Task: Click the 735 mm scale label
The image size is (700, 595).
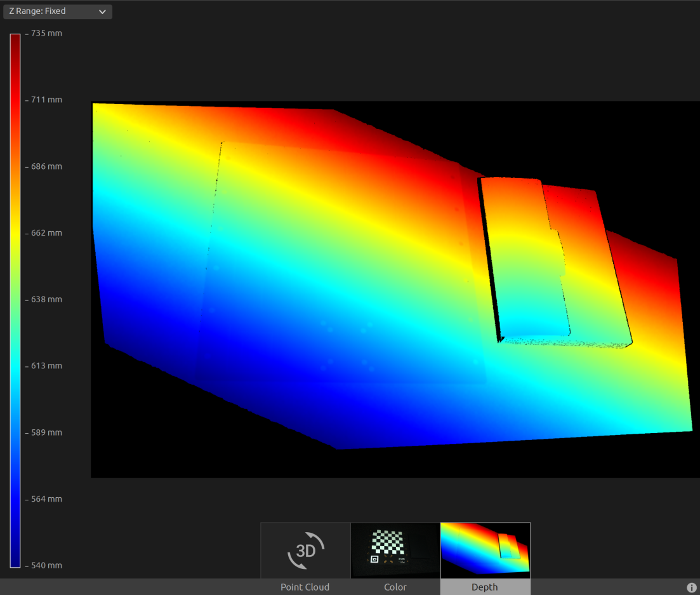Action: 46,33
